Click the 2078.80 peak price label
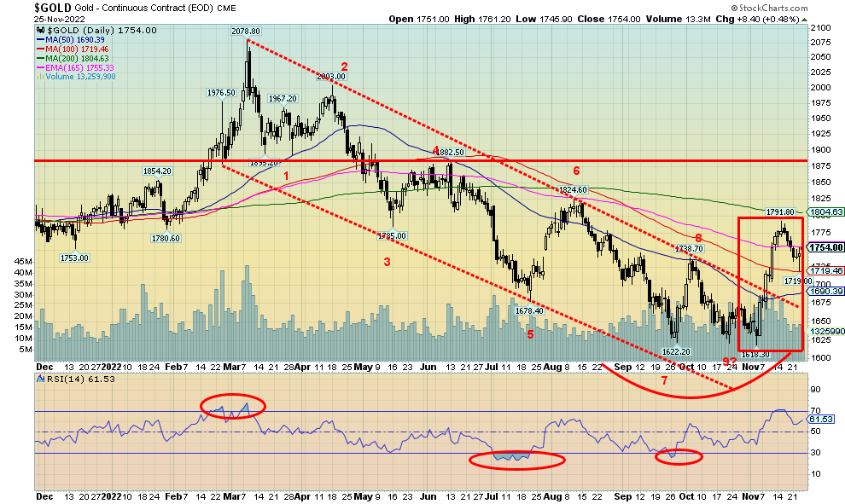Screen dimensions: 845x504 coord(245,32)
